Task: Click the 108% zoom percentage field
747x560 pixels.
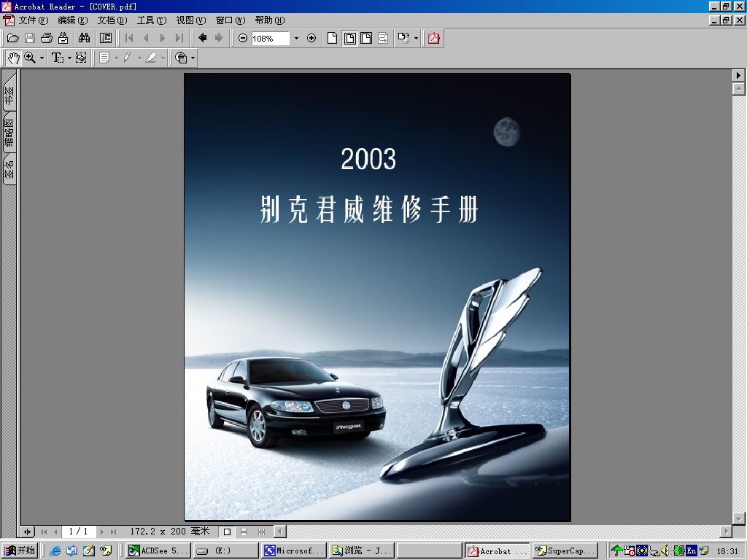Action: point(270,39)
